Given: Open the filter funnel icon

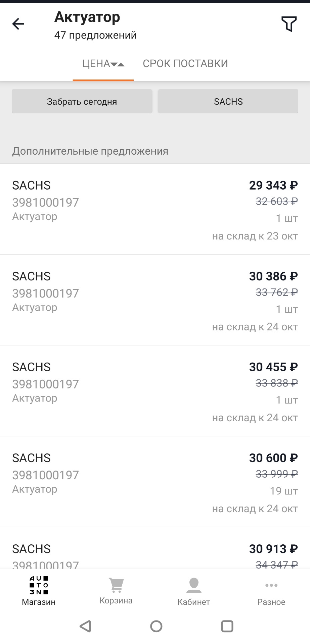Looking at the screenshot, I should tap(289, 24).
